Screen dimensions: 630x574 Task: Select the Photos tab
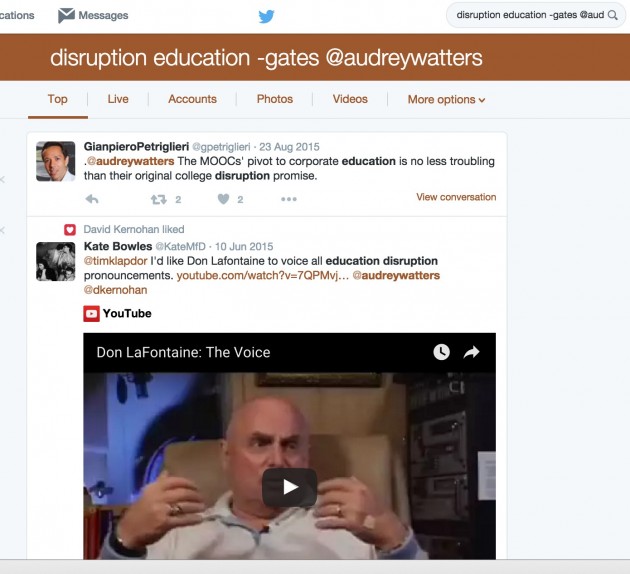275,99
